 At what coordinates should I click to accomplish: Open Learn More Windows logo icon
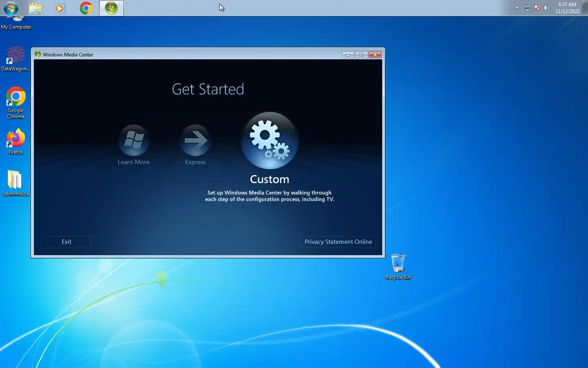pos(134,140)
